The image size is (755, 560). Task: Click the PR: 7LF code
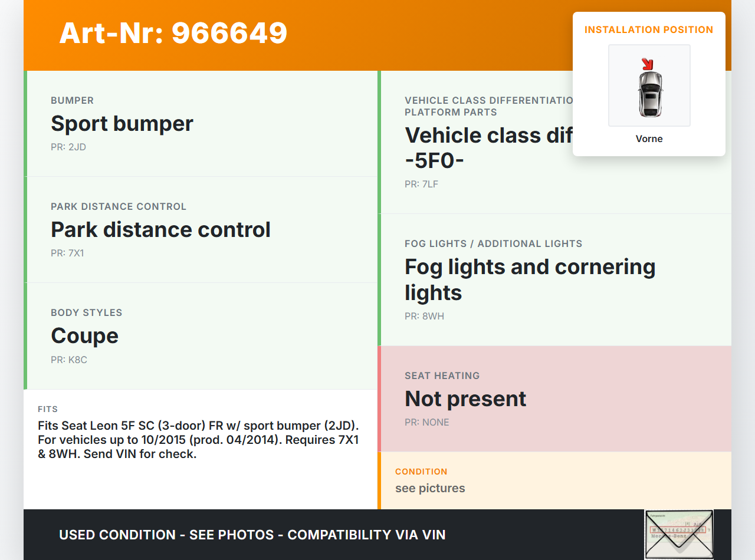(x=421, y=184)
